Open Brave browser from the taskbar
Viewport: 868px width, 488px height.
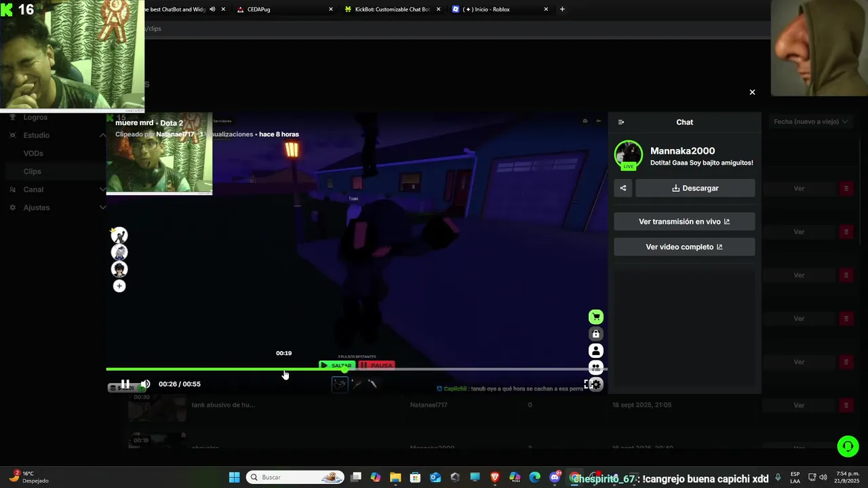(x=495, y=477)
